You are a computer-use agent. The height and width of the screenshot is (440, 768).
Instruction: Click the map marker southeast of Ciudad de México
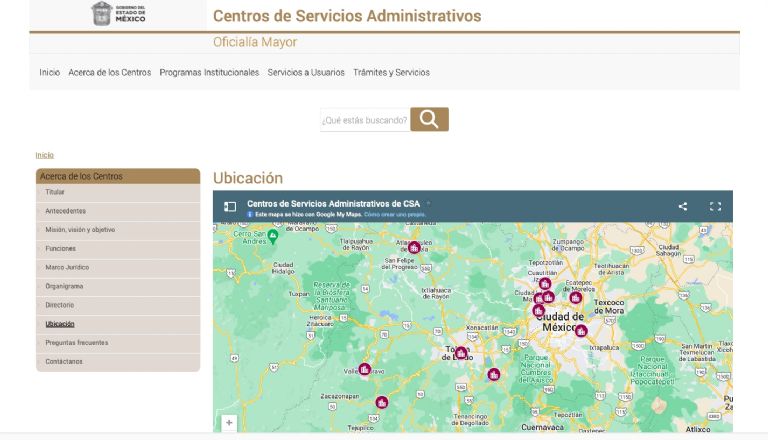(581, 331)
